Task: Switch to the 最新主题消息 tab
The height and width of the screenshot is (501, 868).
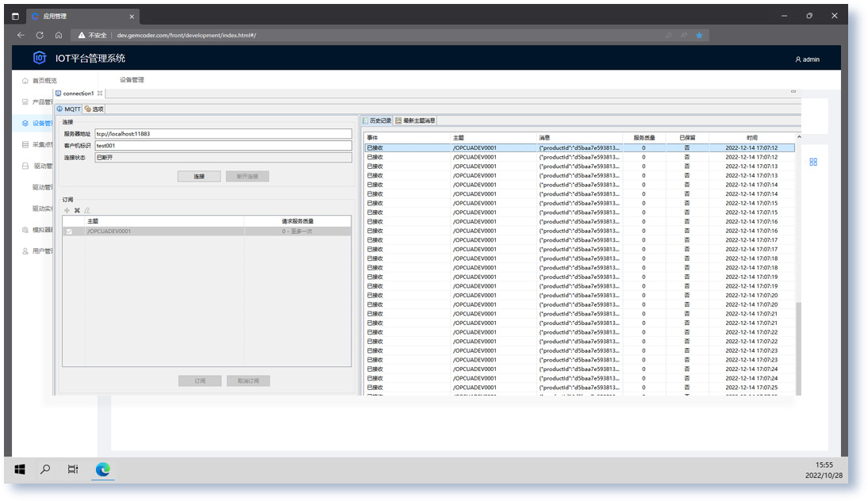Action: coord(416,120)
